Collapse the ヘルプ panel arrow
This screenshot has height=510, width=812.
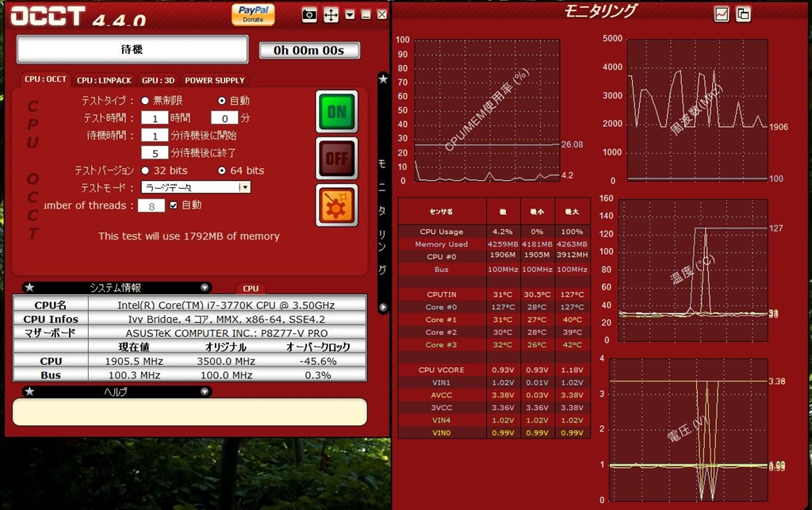205,392
